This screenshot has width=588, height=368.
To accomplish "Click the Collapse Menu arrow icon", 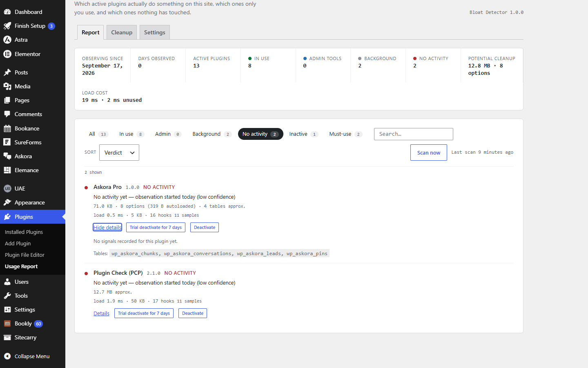I will click(7, 356).
